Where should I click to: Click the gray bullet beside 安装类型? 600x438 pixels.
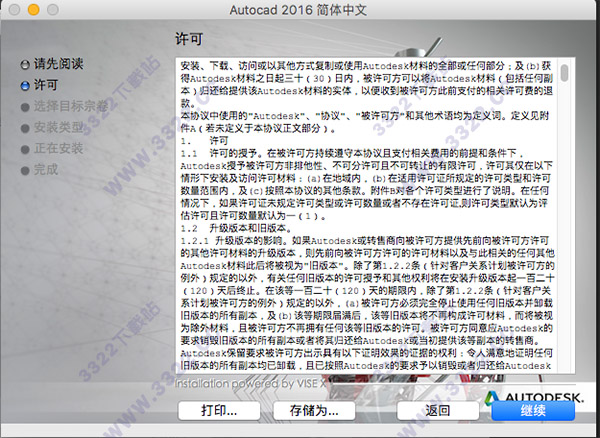click(25, 128)
